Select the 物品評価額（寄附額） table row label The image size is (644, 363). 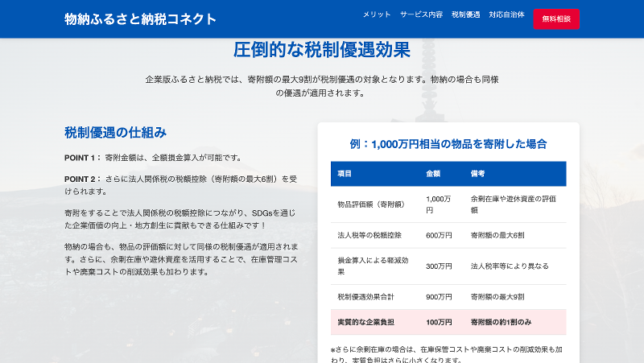[370, 204]
